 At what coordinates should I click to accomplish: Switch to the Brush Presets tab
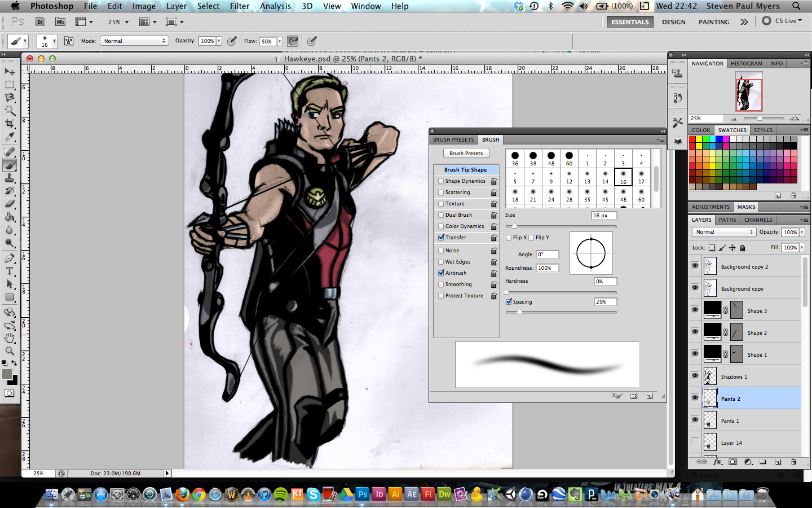(453, 140)
